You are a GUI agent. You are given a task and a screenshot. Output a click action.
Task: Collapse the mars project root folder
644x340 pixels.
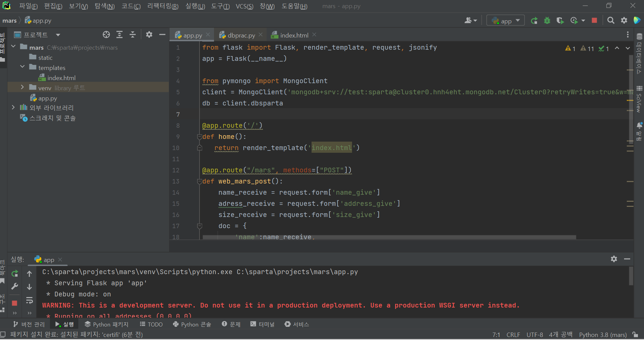(x=14, y=47)
